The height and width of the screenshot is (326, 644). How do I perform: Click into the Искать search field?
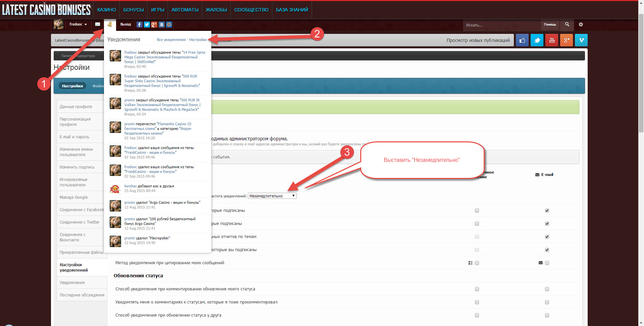[x=501, y=25]
